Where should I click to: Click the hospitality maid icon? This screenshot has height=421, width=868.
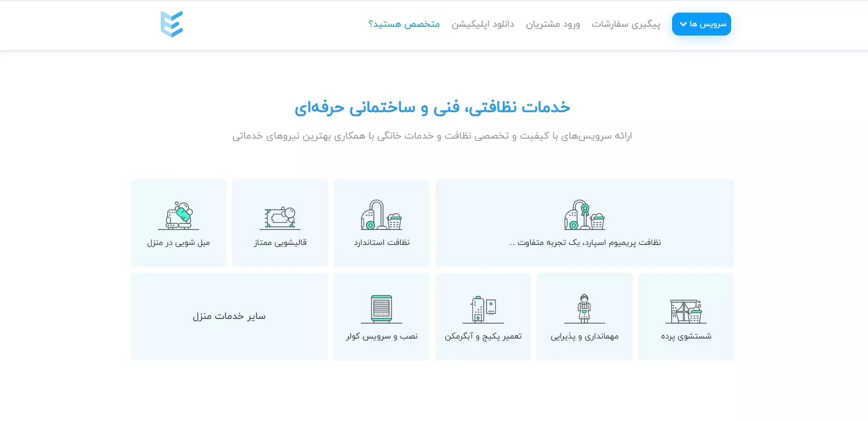click(584, 309)
